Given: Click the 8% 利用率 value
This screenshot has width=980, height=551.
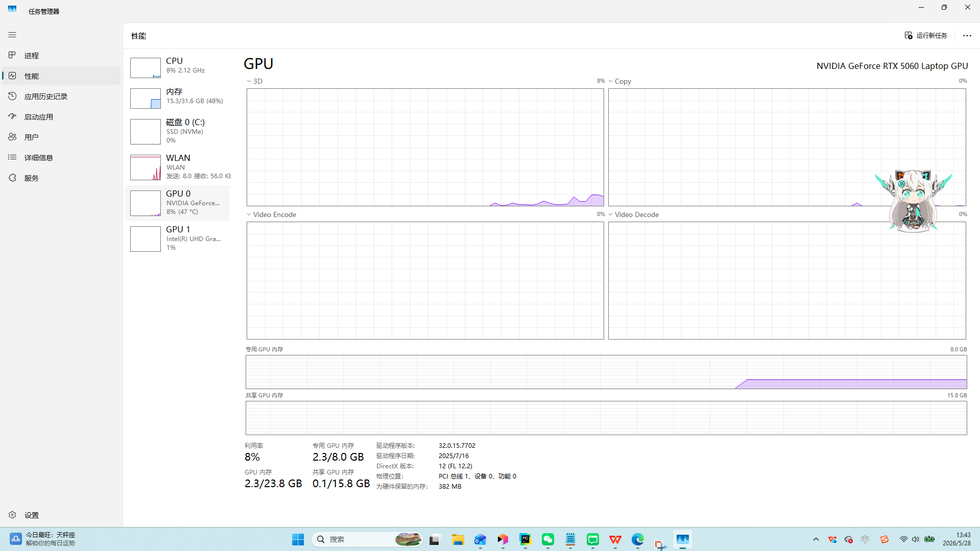Looking at the screenshot, I should pyautogui.click(x=252, y=457).
